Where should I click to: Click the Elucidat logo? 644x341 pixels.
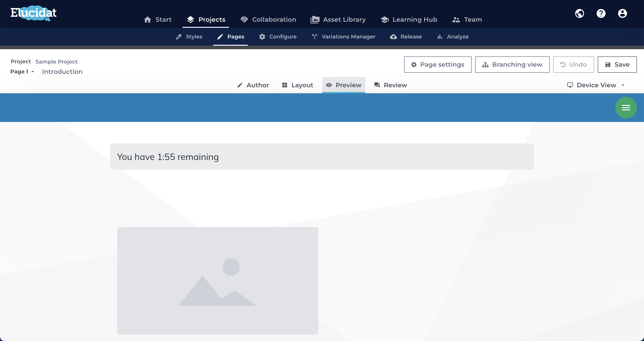pyautogui.click(x=34, y=13)
